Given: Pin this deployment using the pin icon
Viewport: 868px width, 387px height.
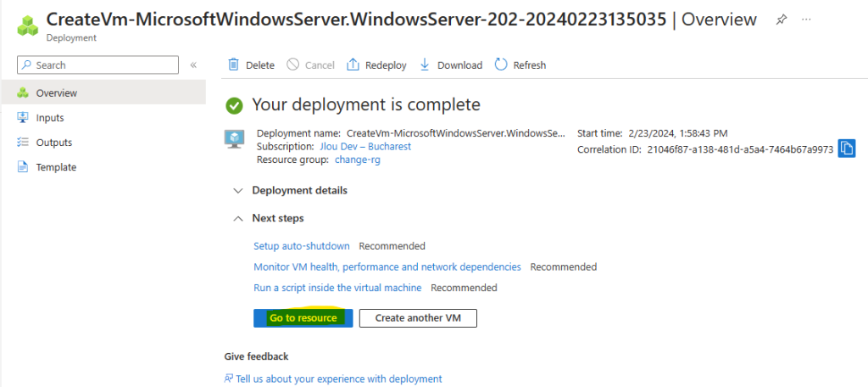Looking at the screenshot, I should coord(781,20).
